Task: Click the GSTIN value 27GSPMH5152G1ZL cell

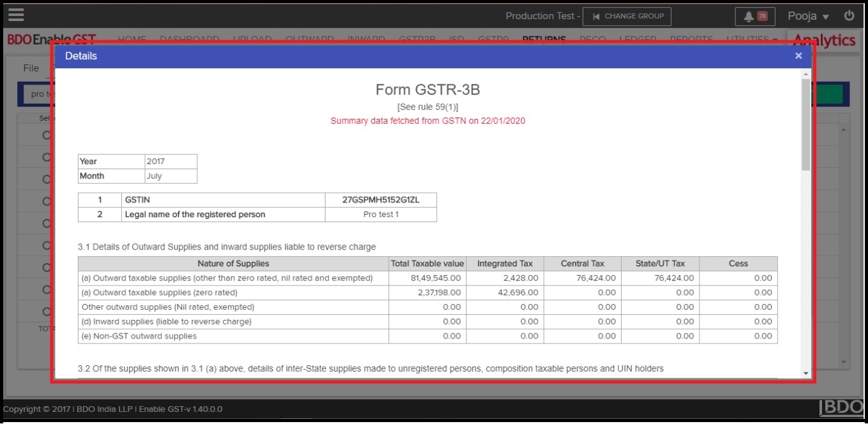Action: point(380,200)
